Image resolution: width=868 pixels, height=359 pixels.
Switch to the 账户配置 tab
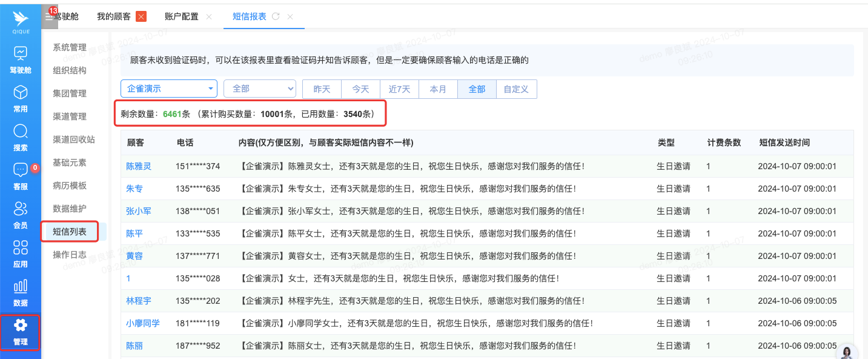pos(182,16)
